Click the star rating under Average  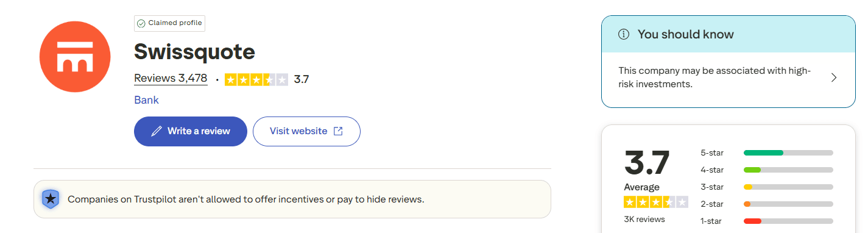click(656, 202)
